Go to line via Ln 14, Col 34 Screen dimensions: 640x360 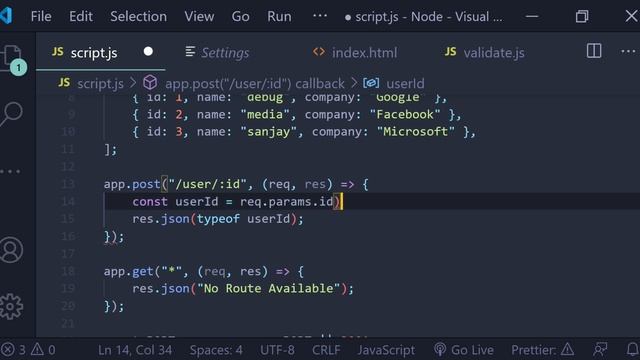point(135,350)
